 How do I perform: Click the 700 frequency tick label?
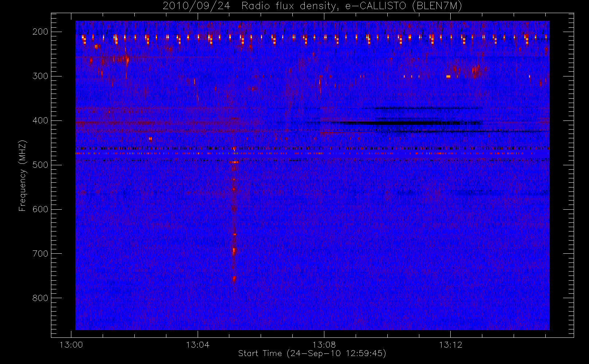[40, 254]
